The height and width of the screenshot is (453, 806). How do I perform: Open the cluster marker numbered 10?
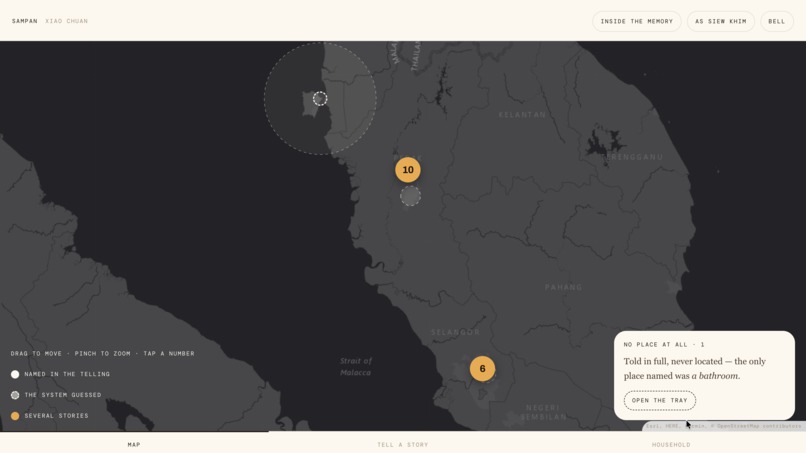(x=408, y=170)
